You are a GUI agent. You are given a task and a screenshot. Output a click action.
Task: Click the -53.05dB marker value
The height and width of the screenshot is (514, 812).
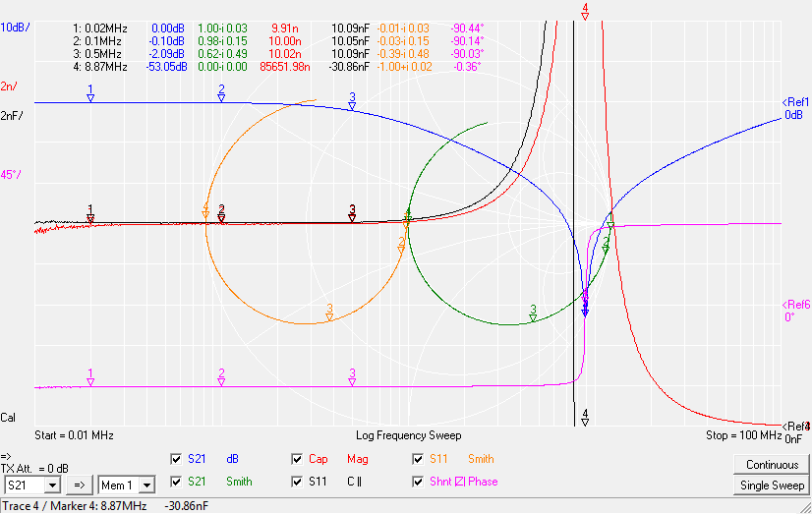point(166,67)
